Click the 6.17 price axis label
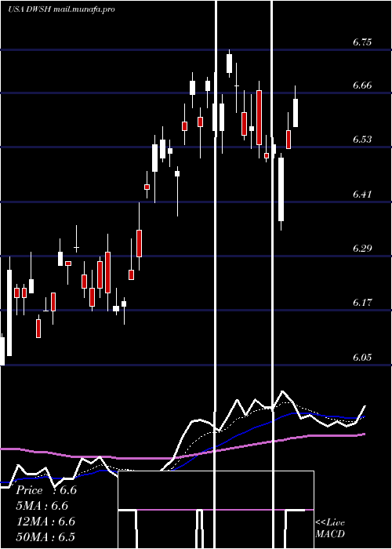Viewport: 392px width, 549px height. 362,302
